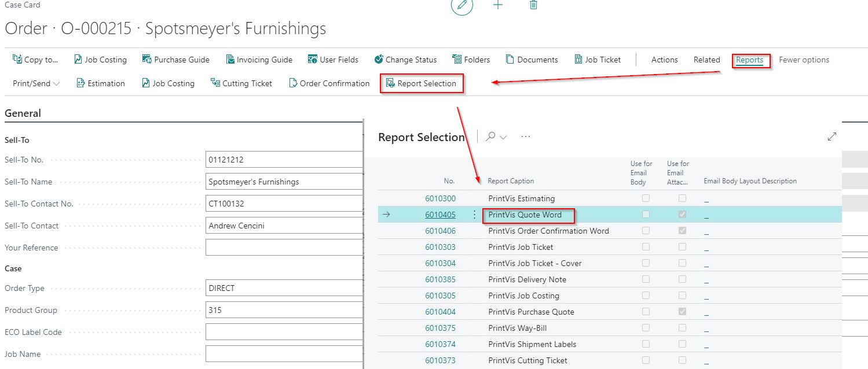Click the Report Caption column header
868x369 pixels.
[511, 181]
